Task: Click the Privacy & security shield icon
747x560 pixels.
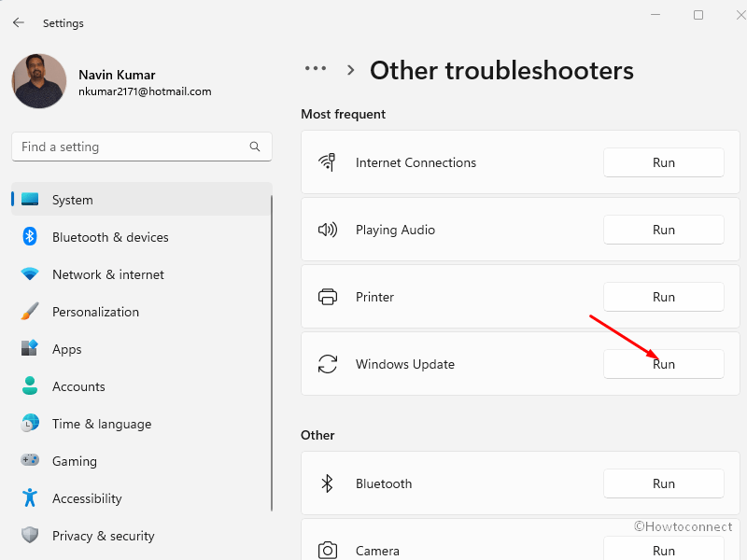Action: pos(30,535)
